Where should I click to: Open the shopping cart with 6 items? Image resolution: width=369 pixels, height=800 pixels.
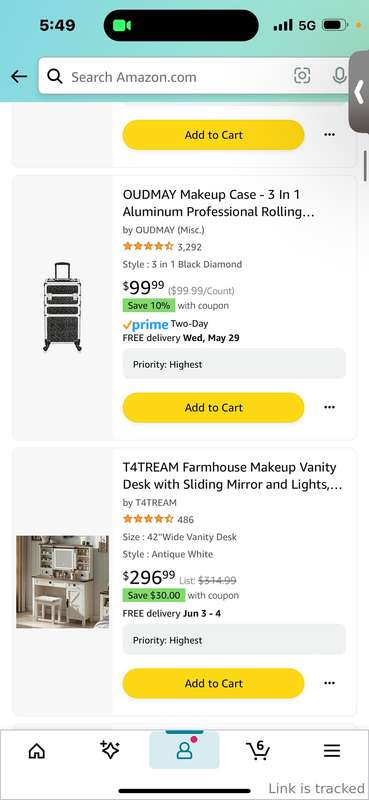point(258,749)
